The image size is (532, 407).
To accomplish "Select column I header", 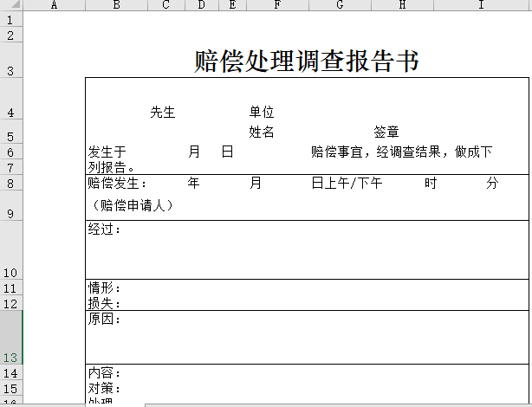I will point(481,5).
